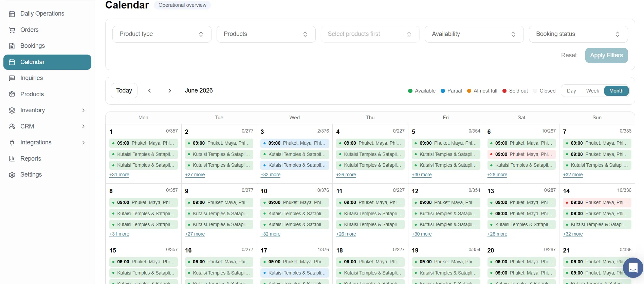Click the Available green legend dot
Screen dimensions: 644x284
[x=410, y=91]
